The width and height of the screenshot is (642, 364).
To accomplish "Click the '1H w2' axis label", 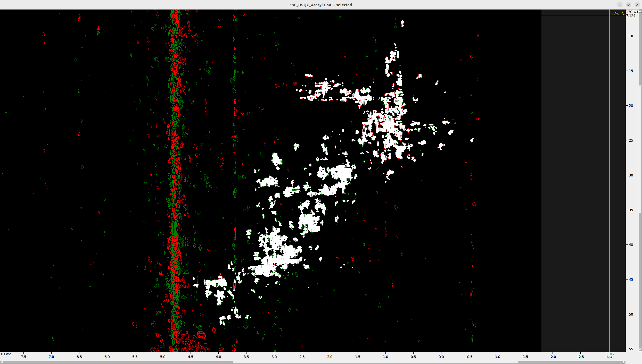I will tap(6, 354).
